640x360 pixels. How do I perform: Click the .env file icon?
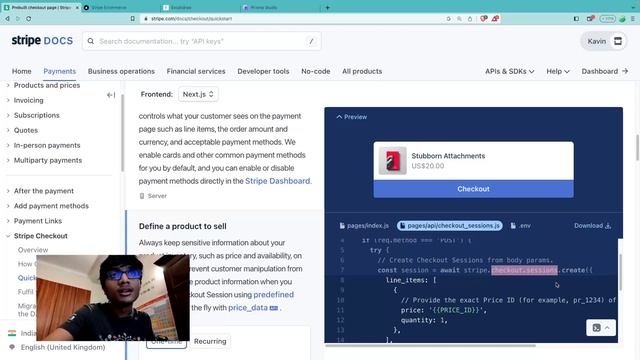tap(513, 226)
